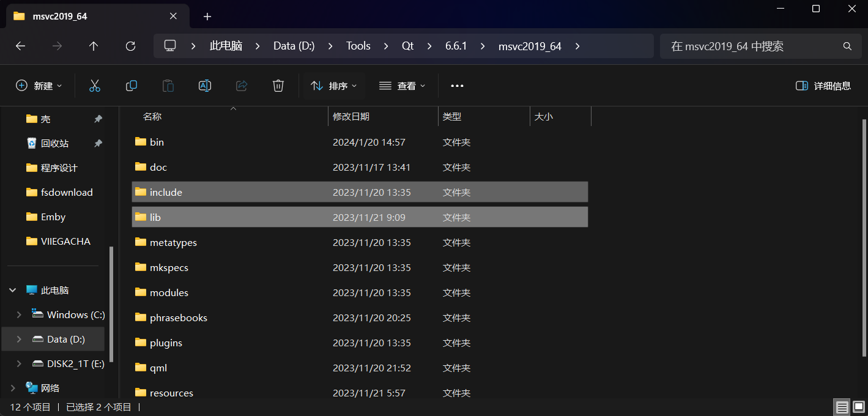Toggle the details pane (详细信息)
The height and width of the screenshot is (416, 868).
coord(823,86)
